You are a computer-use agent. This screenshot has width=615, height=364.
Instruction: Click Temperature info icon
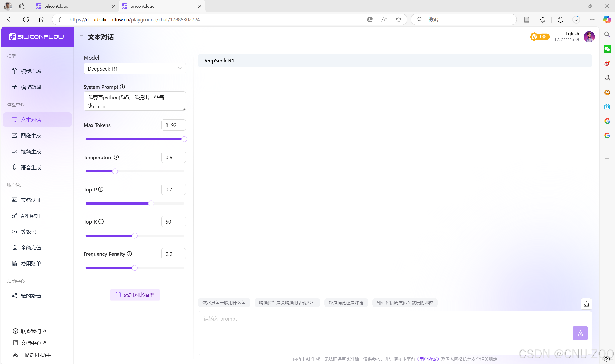pos(117,157)
